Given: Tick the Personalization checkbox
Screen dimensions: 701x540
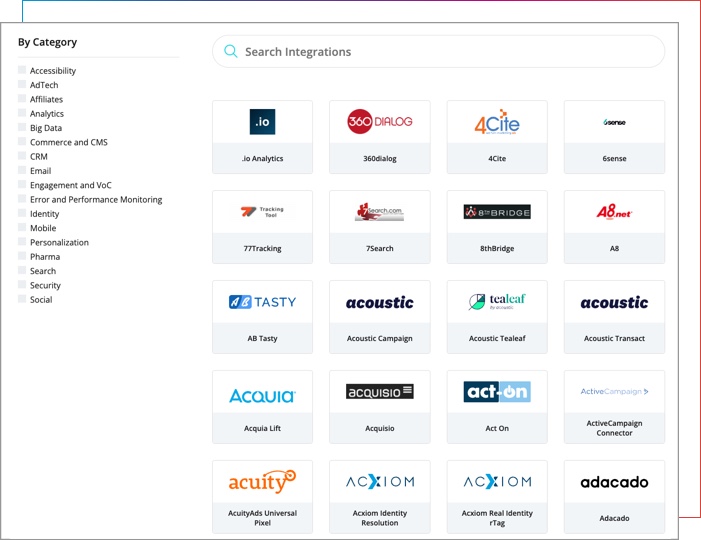Looking at the screenshot, I should pos(22,242).
